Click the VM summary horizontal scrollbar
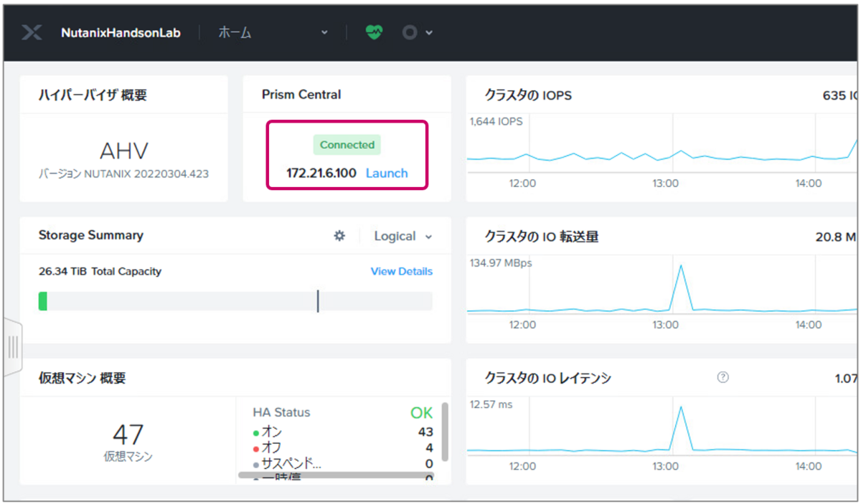Image resolution: width=861 pixels, height=504 pixels. click(x=336, y=475)
